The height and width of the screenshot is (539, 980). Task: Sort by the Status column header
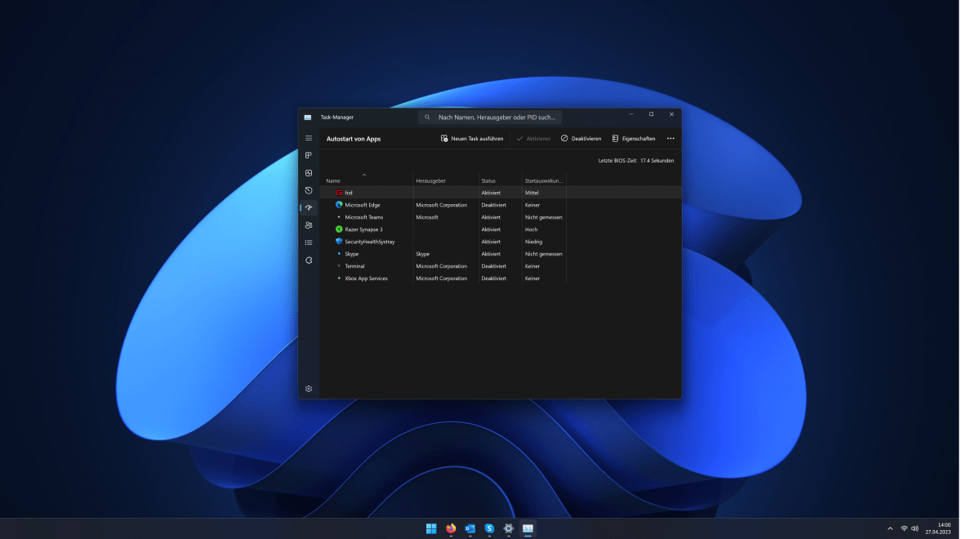[488, 180]
